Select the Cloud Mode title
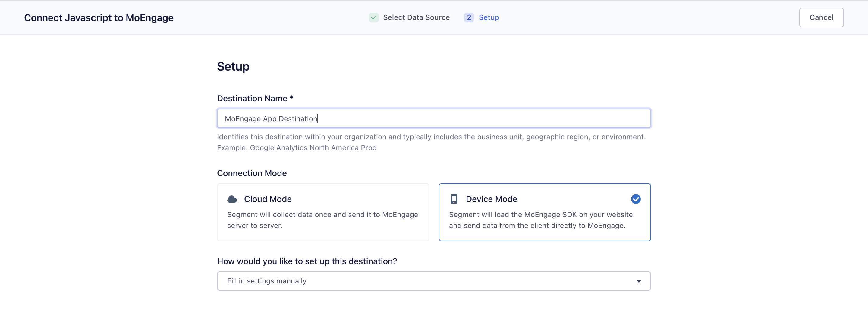The width and height of the screenshot is (868, 319). [x=268, y=199]
